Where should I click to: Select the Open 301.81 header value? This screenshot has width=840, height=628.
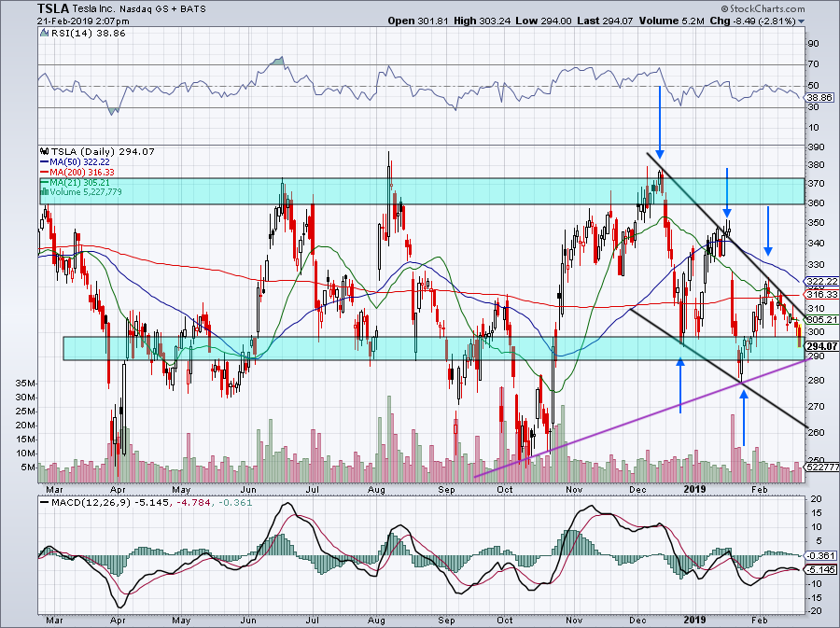coord(418,21)
